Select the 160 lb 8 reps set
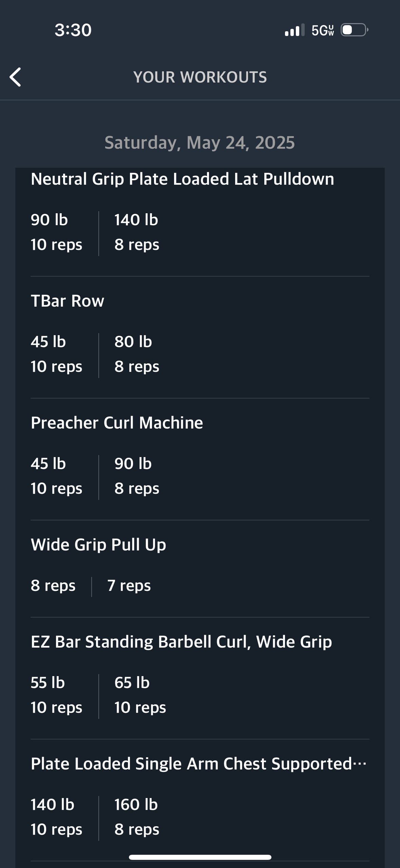Screen dimensions: 400x868 137,817
